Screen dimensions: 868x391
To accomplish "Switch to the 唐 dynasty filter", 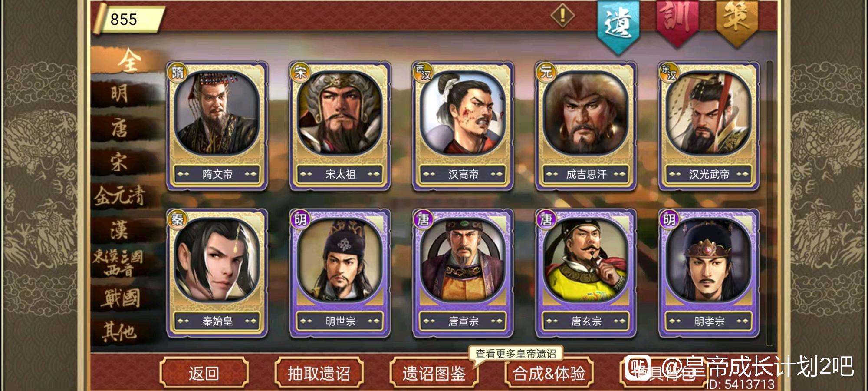I will [x=119, y=129].
